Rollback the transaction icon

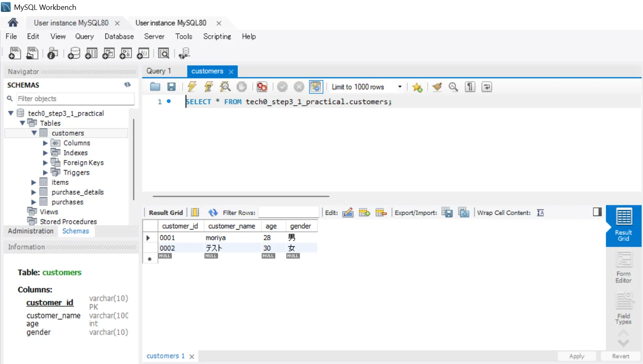click(x=299, y=86)
